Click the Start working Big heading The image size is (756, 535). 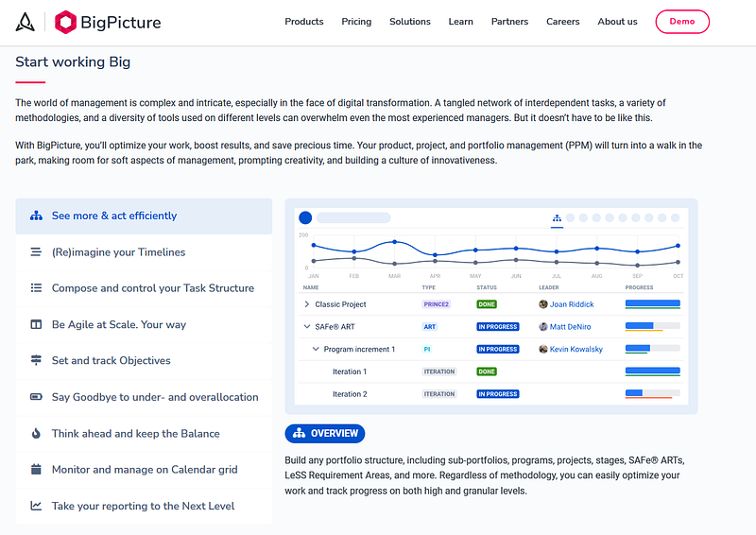(x=73, y=61)
